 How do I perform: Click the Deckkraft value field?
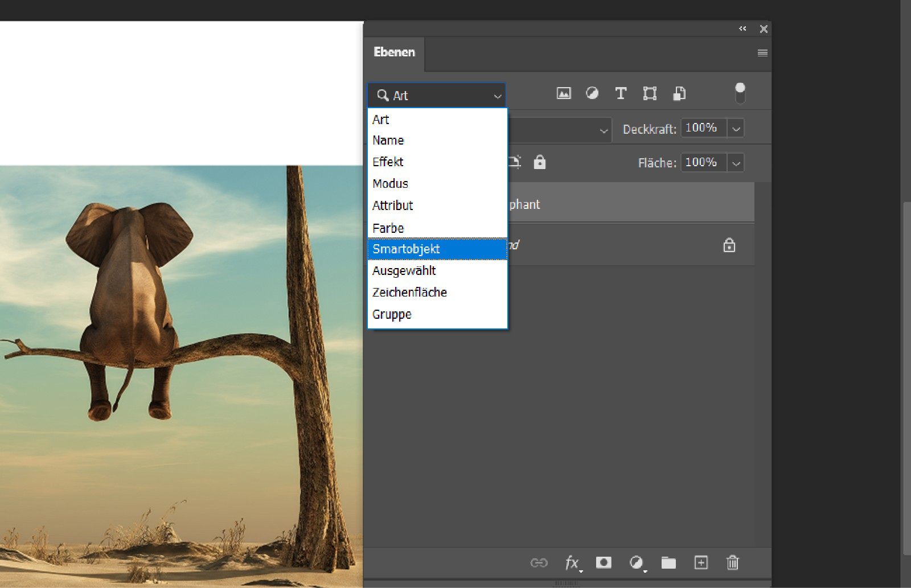[703, 128]
